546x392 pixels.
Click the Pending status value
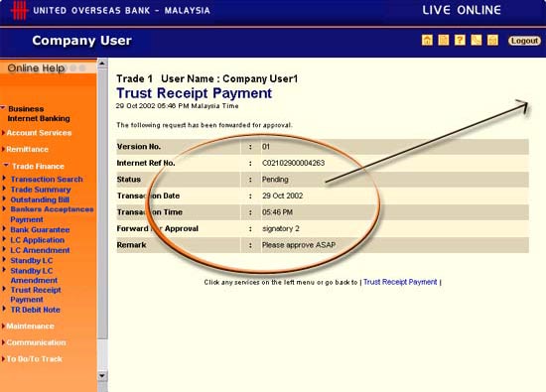tap(275, 180)
